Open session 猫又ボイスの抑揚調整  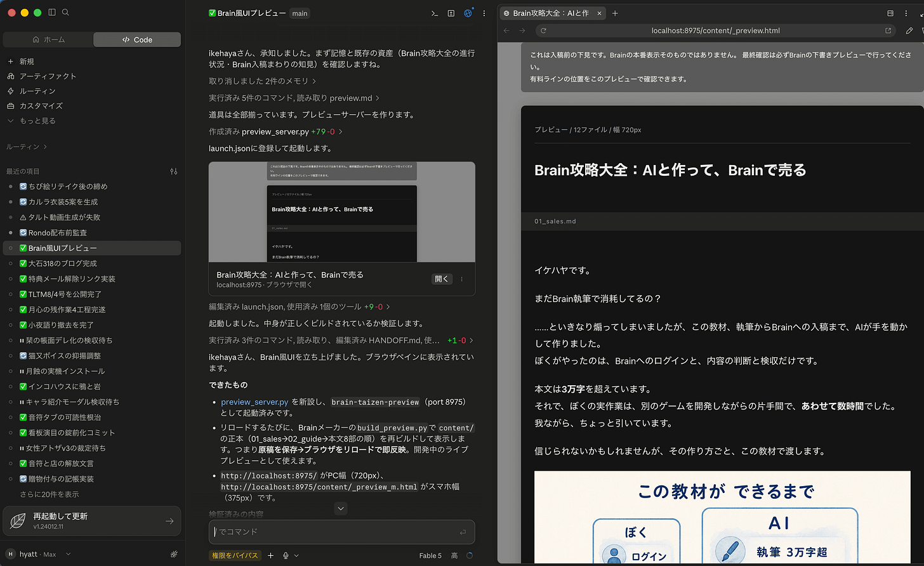point(93,356)
